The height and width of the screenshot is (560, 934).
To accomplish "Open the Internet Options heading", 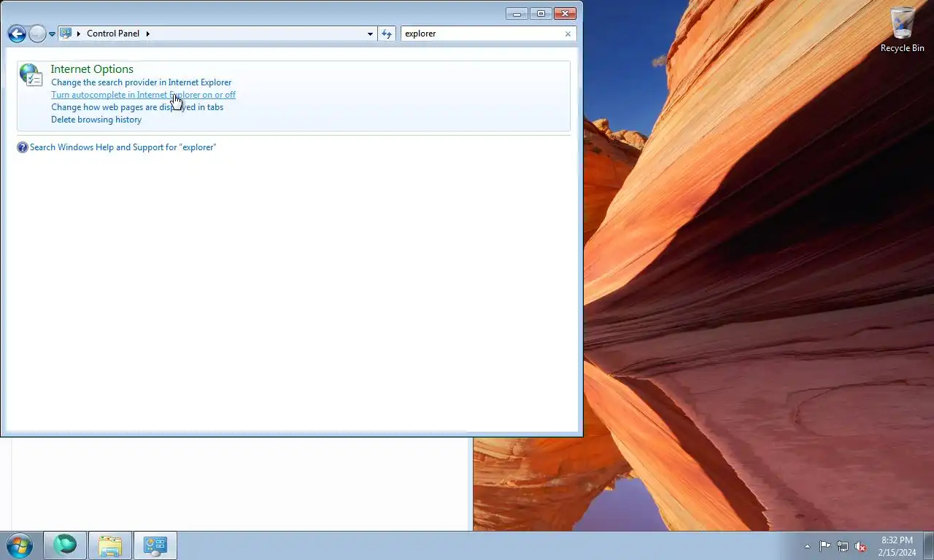I will (92, 69).
